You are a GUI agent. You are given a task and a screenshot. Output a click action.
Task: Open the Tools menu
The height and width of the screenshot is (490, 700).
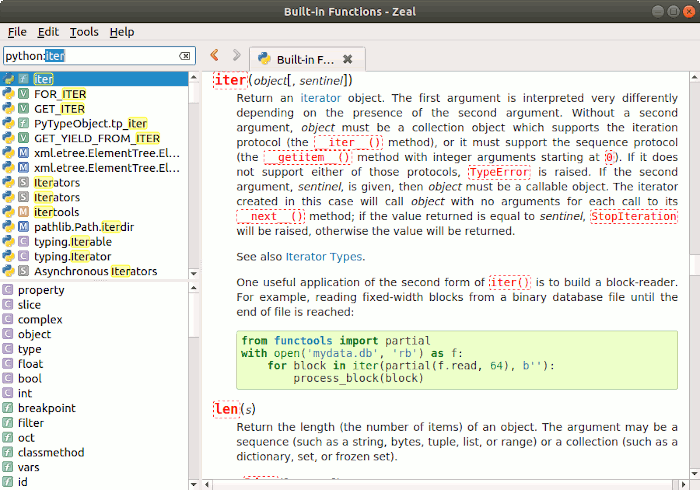pyautogui.click(x=84, y=32)
